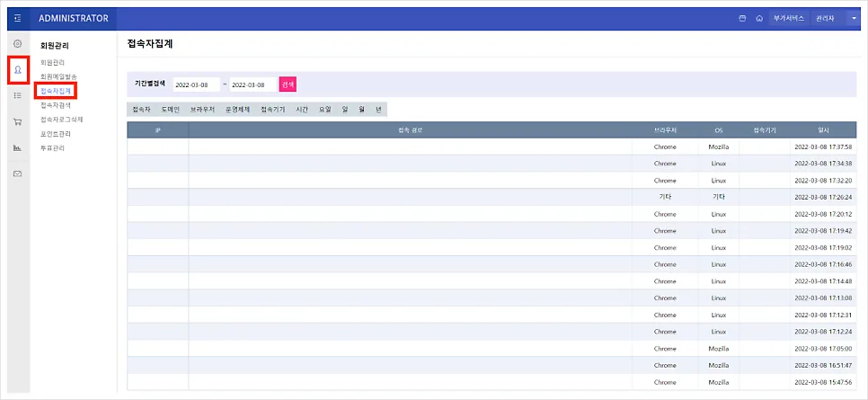Switch to the 월 tab
Screen dimensions: 868x400
[361, 110]
